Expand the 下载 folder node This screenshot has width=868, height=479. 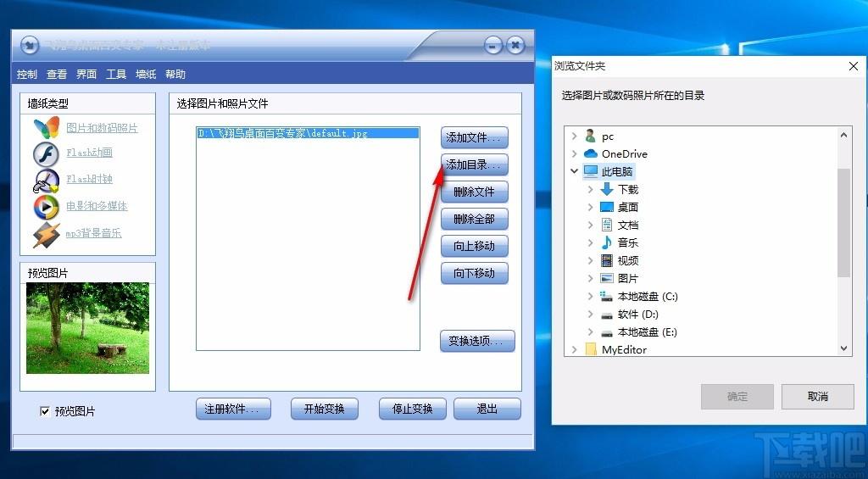point(590,189)
